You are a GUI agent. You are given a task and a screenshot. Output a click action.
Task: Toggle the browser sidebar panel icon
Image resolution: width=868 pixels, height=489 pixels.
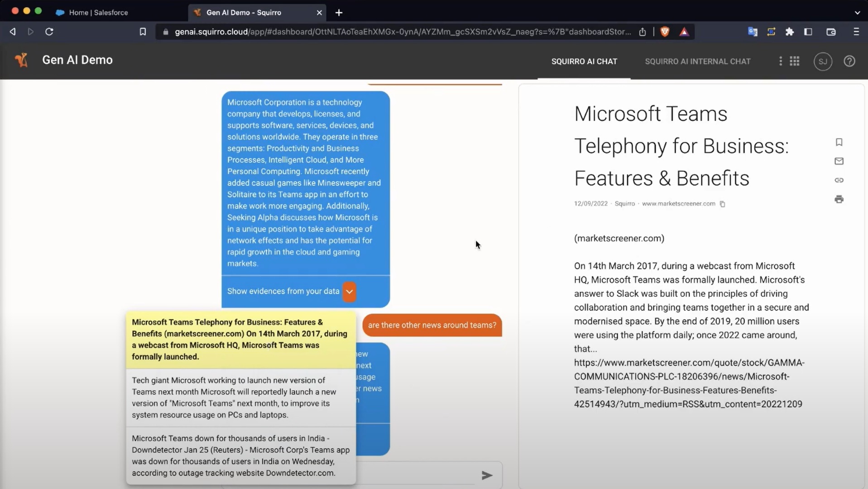point(808,32)
